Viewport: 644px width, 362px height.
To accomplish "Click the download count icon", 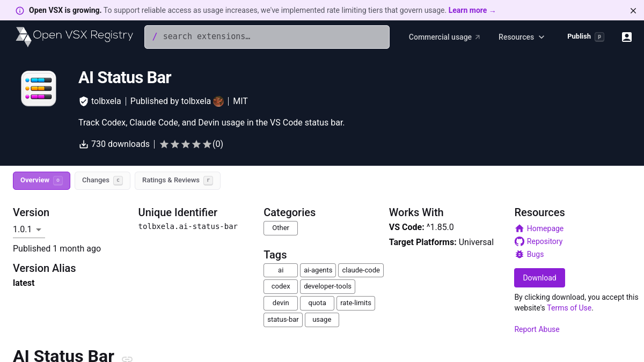I will pos(83,144).
